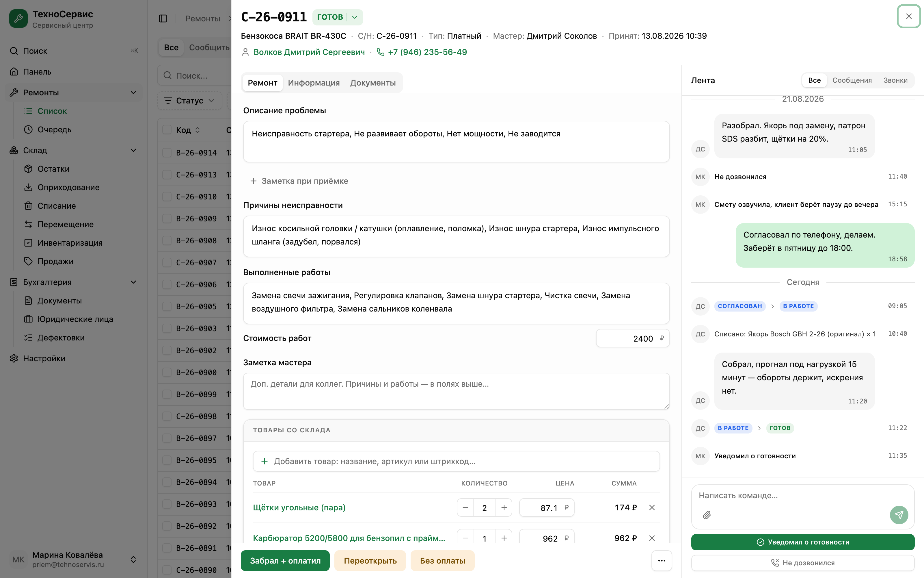This screenshot has height=578, width=924.
Task: Collapse the Ремонты sidebar section
Action: point(133,92)
